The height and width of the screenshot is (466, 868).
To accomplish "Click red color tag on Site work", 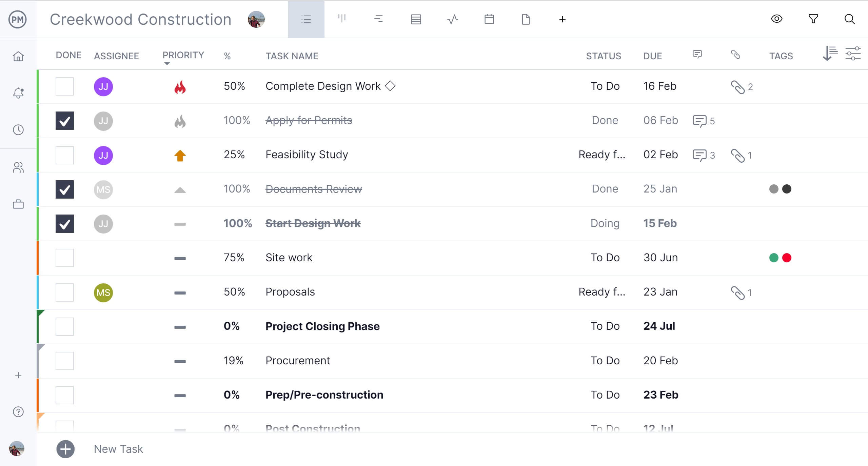I will pyautogui.click(x=787, y=258).
